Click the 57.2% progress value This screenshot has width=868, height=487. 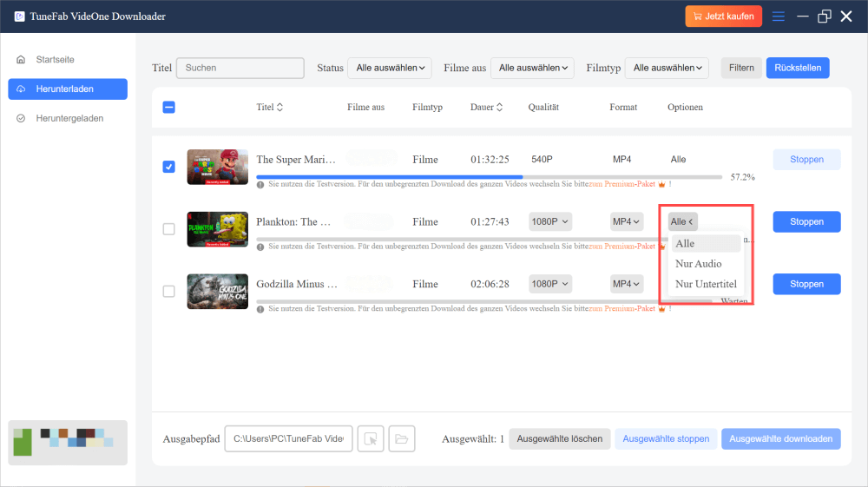742,177
